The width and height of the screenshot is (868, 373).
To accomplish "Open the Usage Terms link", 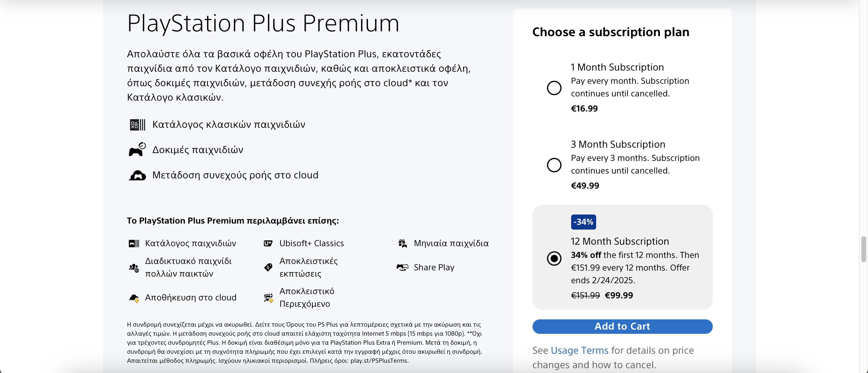I will pyautogui.click(x=579, y=350).
